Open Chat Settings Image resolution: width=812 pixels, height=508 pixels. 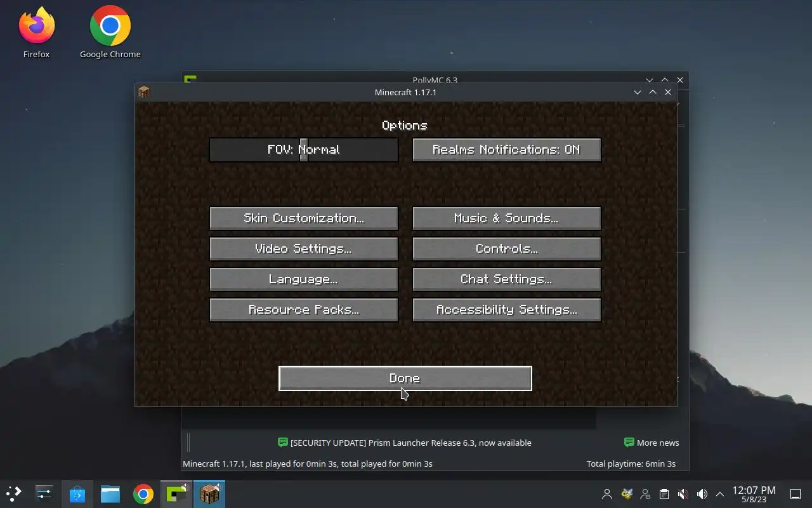coord(506,279)
